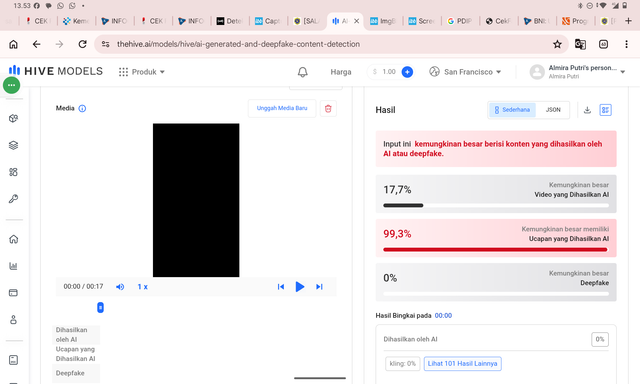The width and height of the screenshot is (640, 384).
Task: Expand the Produk dropdown menu
Action: (142, 72)
